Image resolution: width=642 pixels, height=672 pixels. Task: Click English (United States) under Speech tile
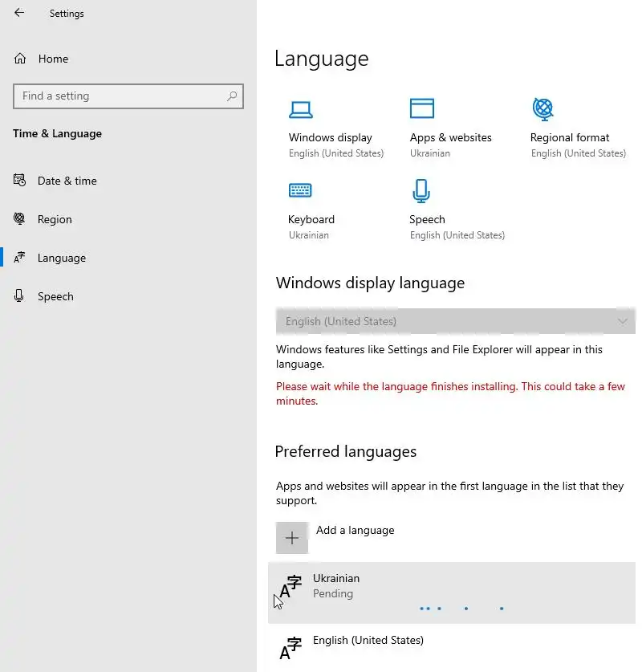coord(457,235)
